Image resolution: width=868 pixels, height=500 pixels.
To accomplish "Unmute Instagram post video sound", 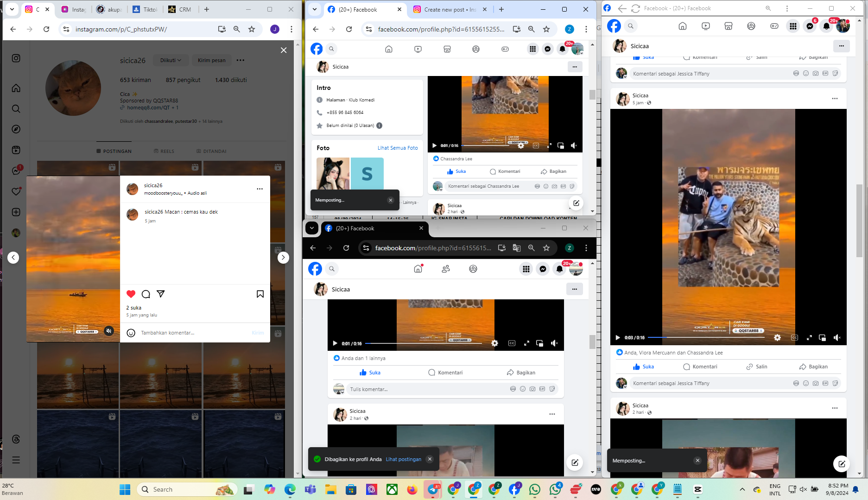I will (108, 331).
